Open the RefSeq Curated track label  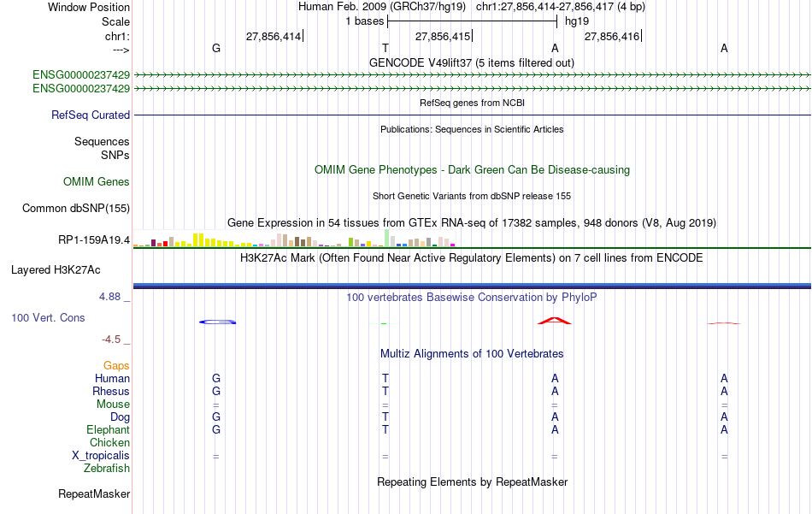(x=90, y=115)
